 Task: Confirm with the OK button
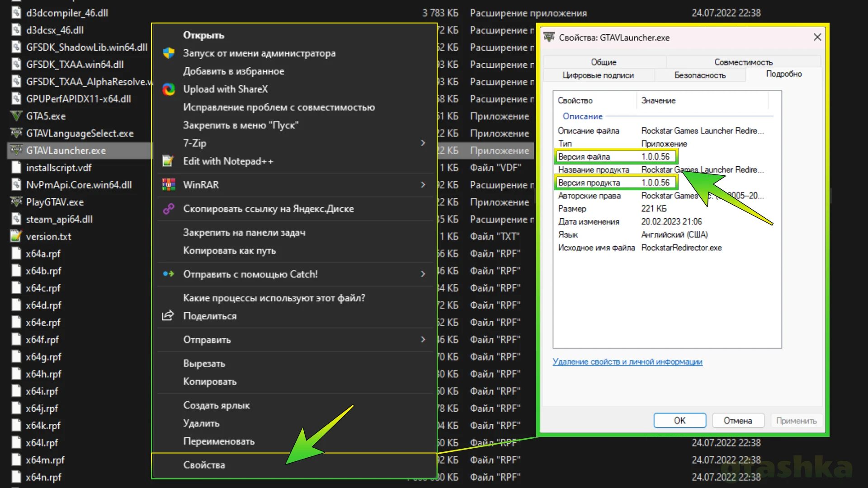tap(680, 421)
